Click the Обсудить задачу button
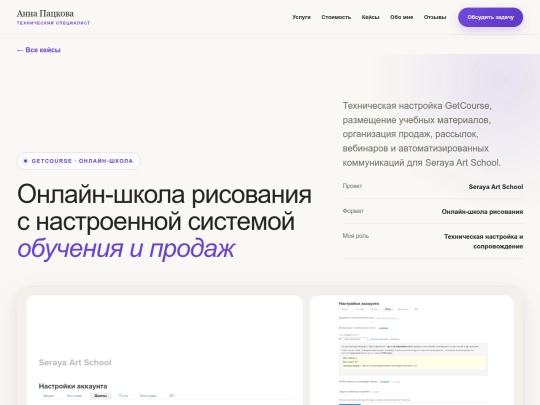 tap(490, 17)
